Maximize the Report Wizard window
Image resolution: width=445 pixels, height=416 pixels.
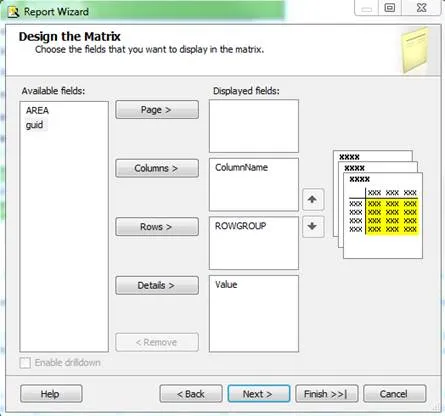coord(390,8)
